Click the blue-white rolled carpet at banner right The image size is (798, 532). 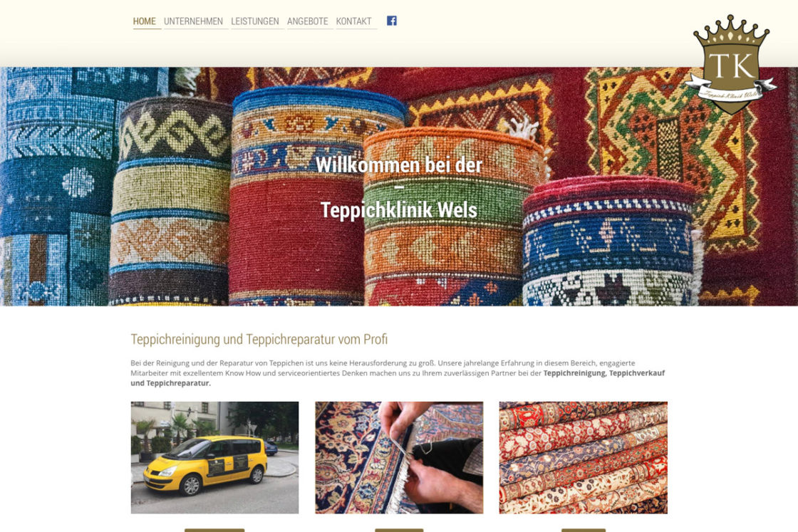click(x=609, y=241)
